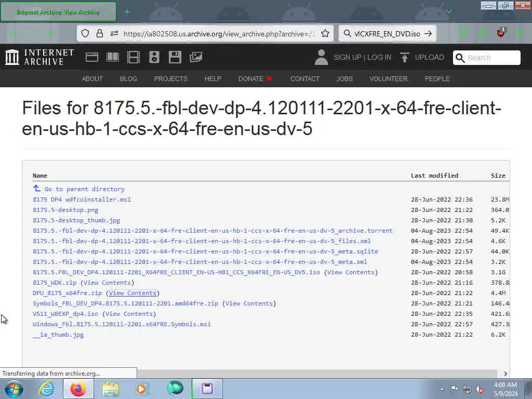The width and height of the screenshot is (532, 399).
Task: Open 8175.5-desktop.png file
Action: pos(65,210)
